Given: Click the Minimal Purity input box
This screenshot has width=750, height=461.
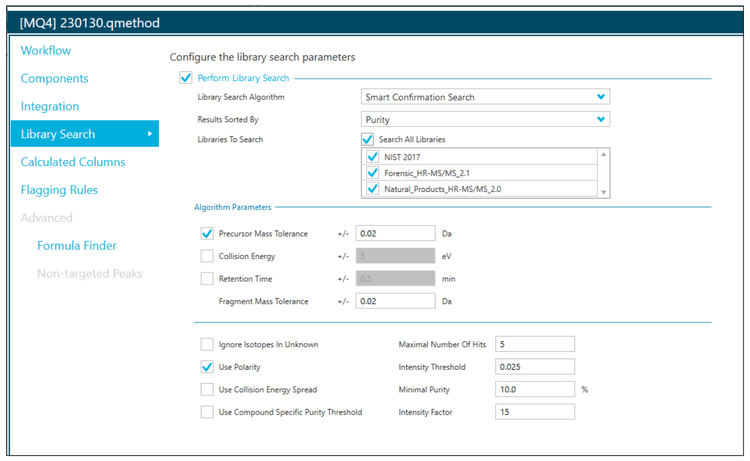Looking at the screenshot, I should [533, 389].
